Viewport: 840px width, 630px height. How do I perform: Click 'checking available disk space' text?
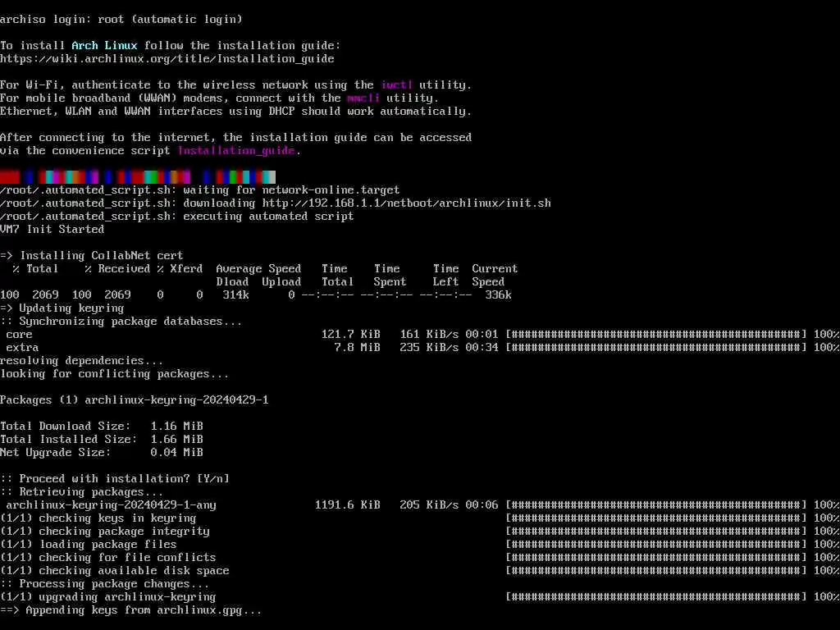pos(134,571)
